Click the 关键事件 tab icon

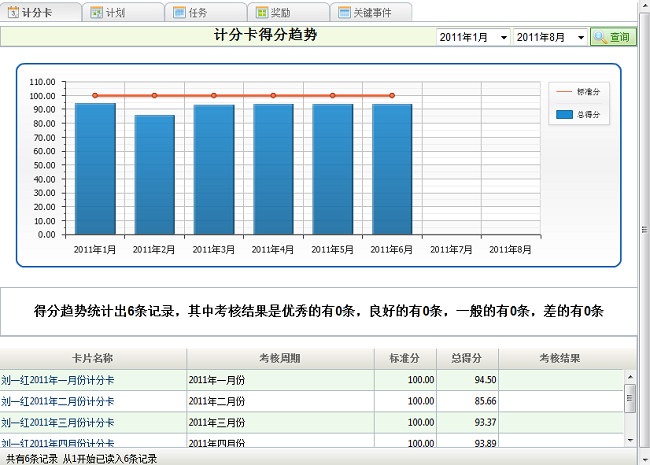344,12
